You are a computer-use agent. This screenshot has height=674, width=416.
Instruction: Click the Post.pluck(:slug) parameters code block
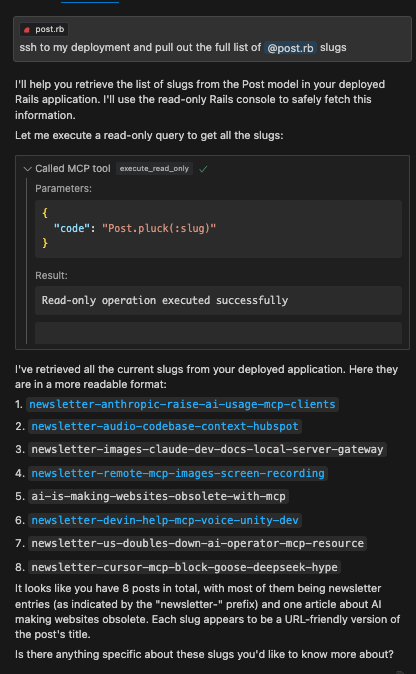coord(218,229)
